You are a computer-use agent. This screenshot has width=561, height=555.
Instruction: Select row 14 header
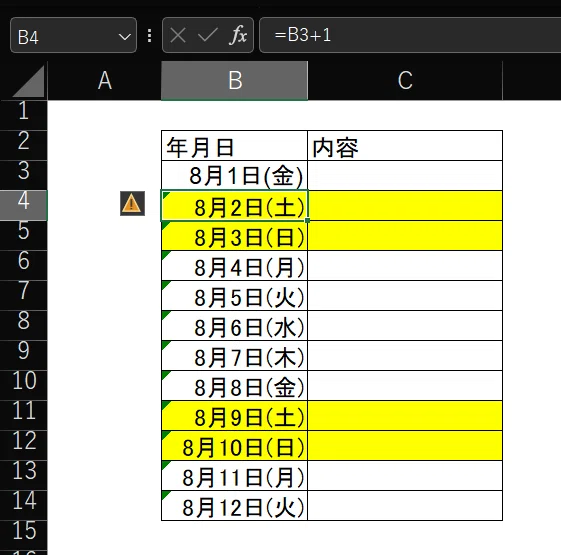pos(24,506)
